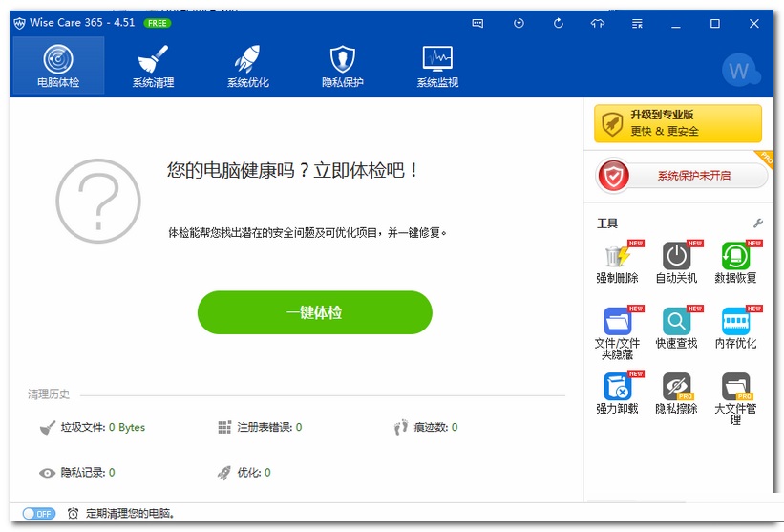Click the 痕迹数 footprints icon
This screenshot has width=784, height=532.
(401, 427)
